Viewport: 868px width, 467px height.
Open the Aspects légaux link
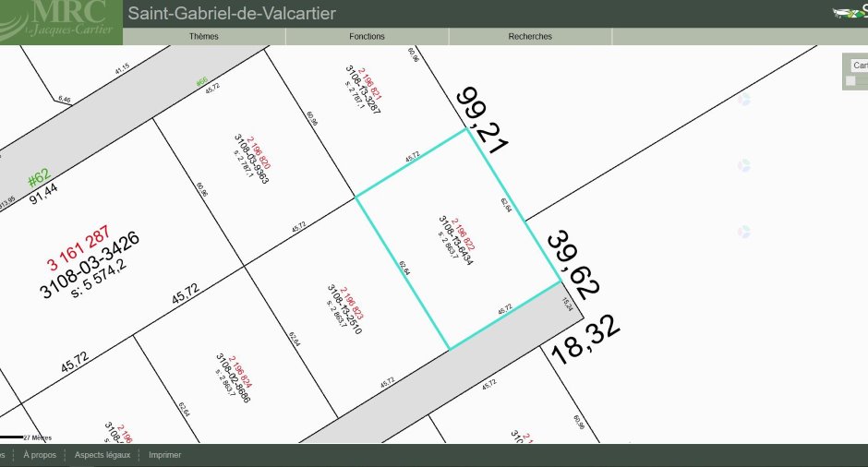point(102,455)
